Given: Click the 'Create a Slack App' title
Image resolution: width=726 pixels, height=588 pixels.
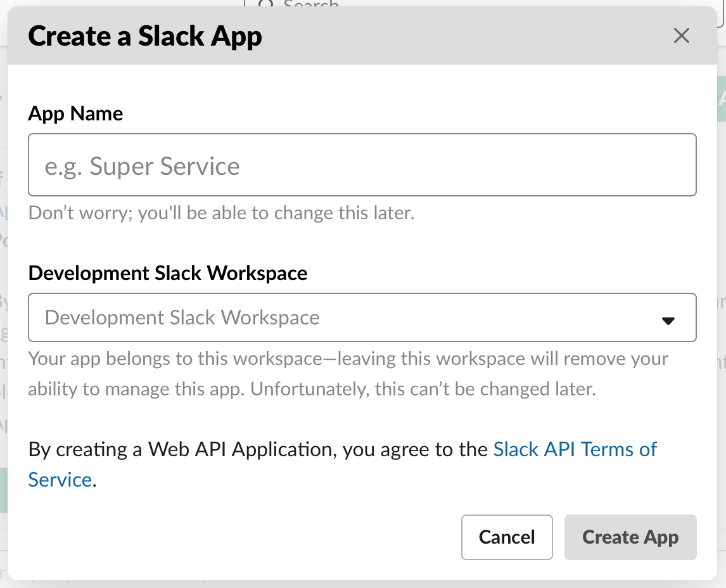Looking at the screenshot, I should pyautogui.click(x=145, y=36).
